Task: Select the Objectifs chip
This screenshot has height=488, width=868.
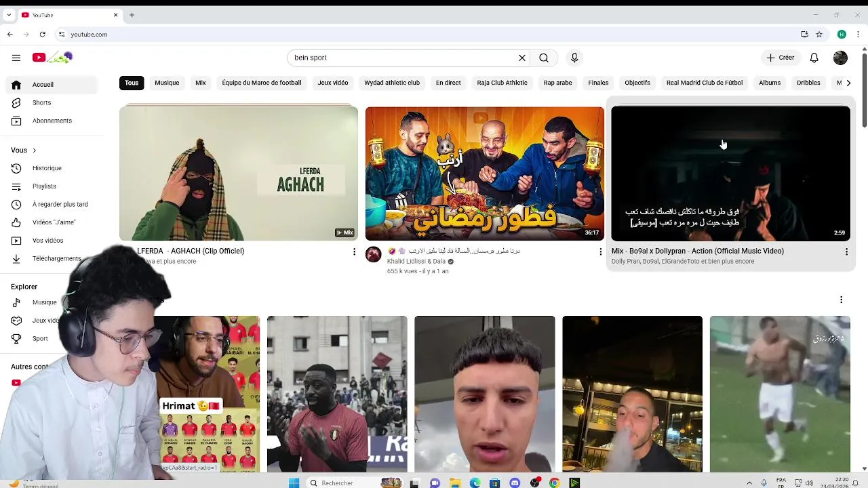Action: coord(637,83)
